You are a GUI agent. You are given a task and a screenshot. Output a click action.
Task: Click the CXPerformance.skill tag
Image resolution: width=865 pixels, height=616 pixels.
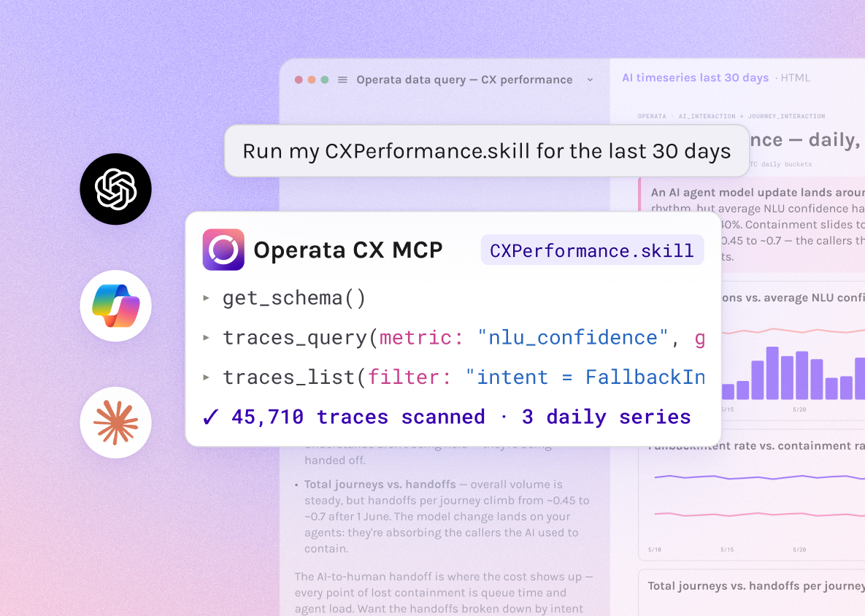[593, 250]
